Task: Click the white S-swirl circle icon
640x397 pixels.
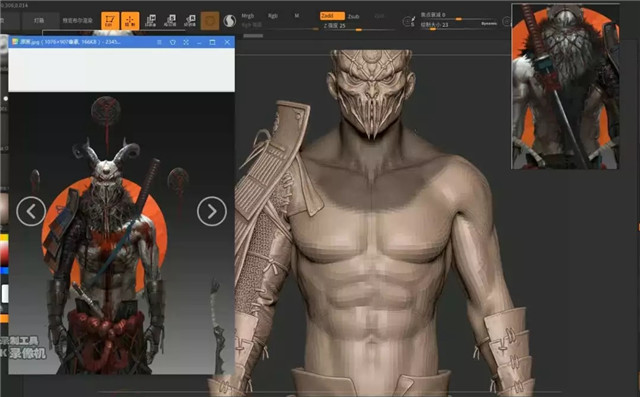Action: (230, 21)
